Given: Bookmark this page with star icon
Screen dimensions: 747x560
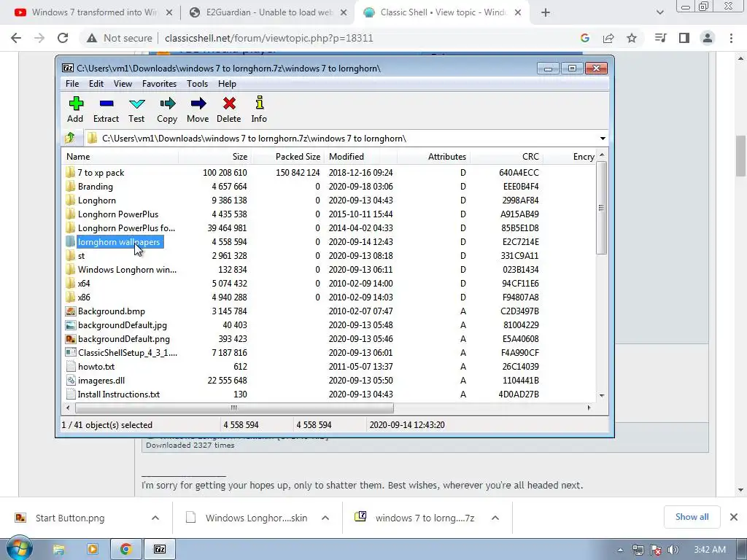Looking at the screenshot, I should click(632, 38).
